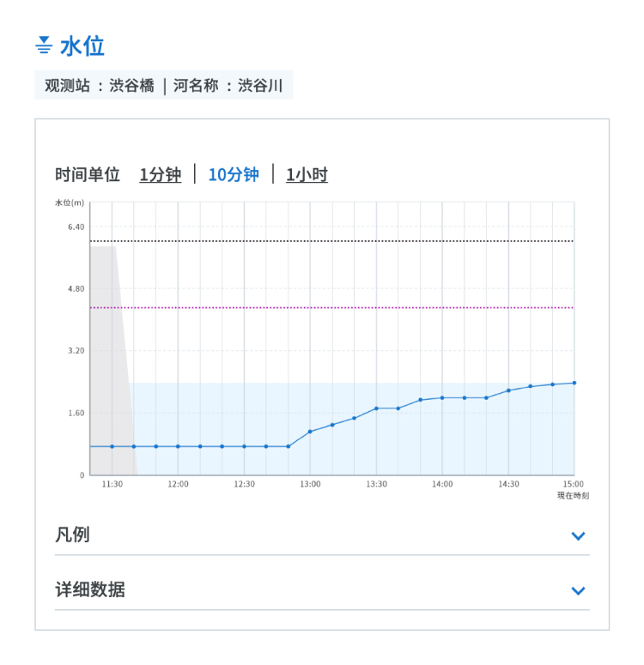
Task: Click the black dotted threshold line
Action: click(x=332, y=241)
